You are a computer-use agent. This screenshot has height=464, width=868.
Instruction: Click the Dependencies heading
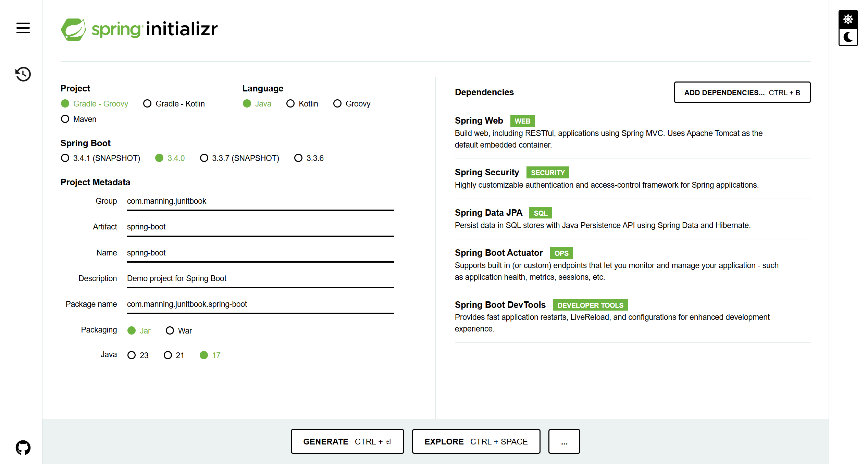pos(484,92)
